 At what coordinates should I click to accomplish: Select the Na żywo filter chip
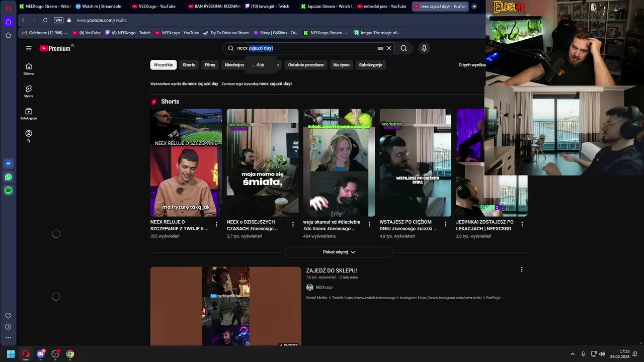[341, 65]
